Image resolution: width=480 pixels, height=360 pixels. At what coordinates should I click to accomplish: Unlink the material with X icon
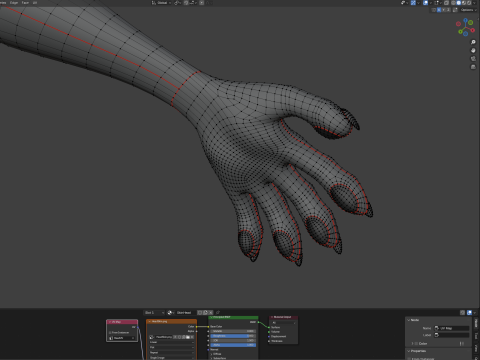coord(211,313)
